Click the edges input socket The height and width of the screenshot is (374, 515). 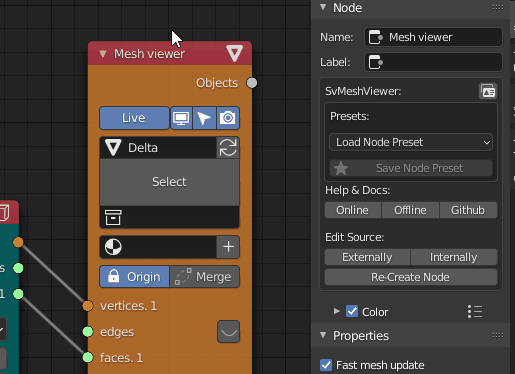click(x=88, y=332)
